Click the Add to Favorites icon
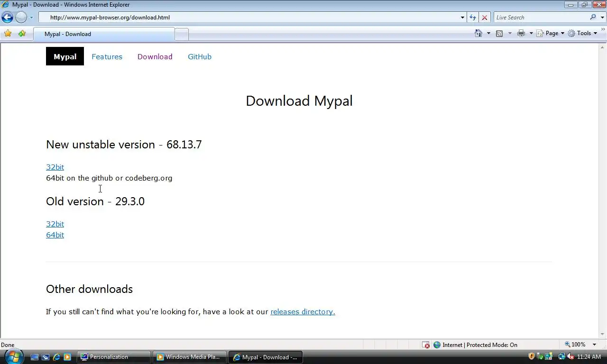 click(22, 34)
